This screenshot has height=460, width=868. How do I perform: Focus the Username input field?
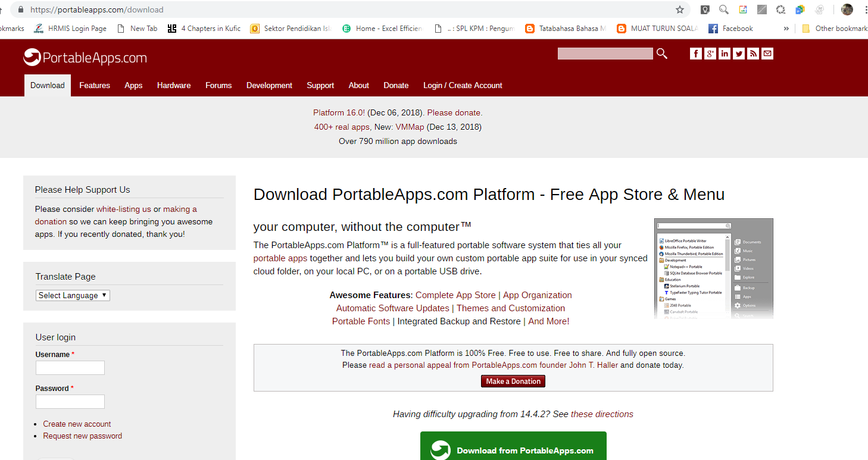[70, 368]
